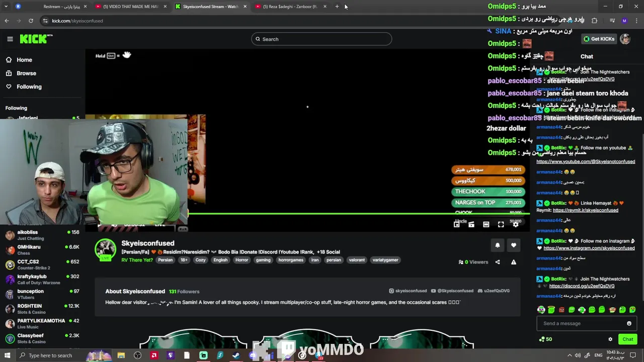Follow the channel with heart button
The image size is (644, 362).
[514, 245]
